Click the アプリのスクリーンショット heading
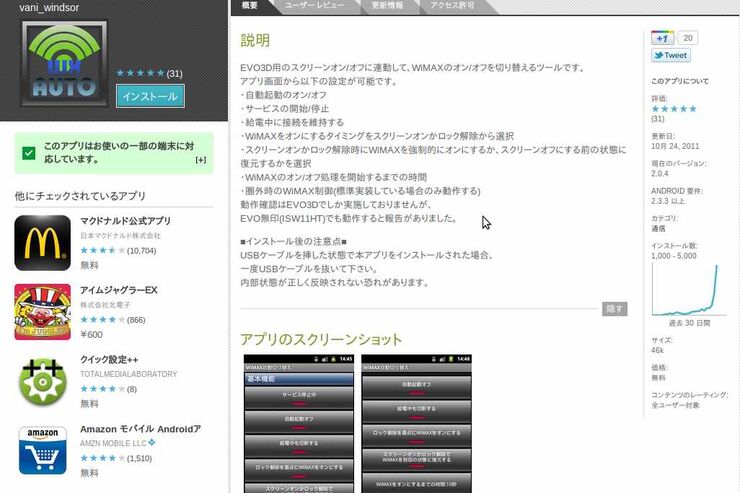The image size is (740, 493). point(321,339)
